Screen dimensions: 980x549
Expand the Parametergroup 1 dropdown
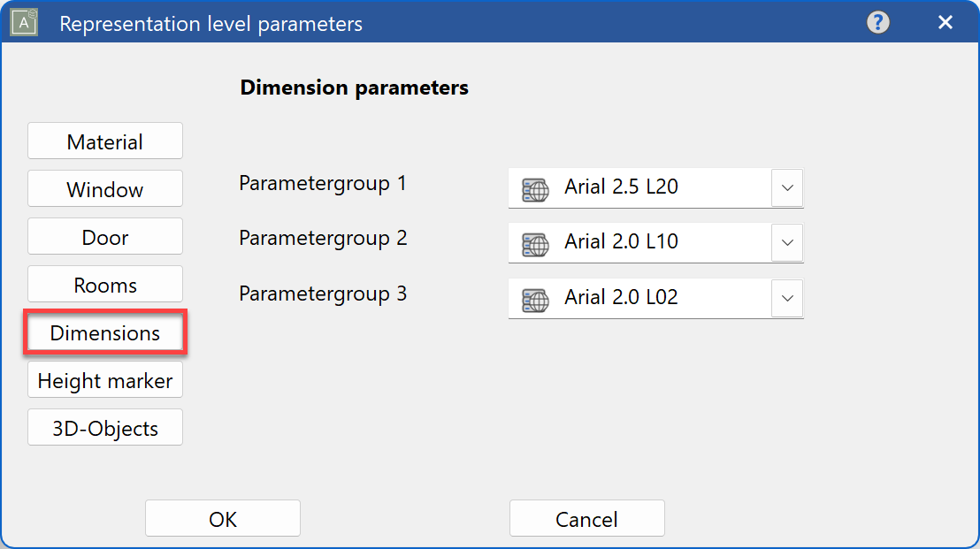(786, 188)
